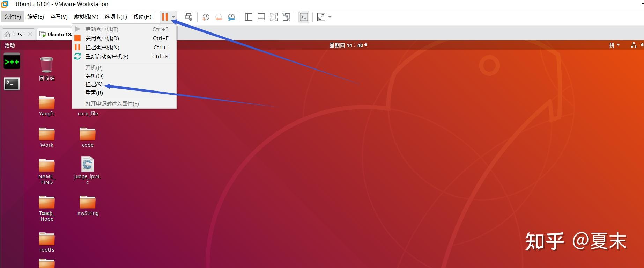The image size is (644, 268).
Task: Toggle the thumbnail bar icon
Action: 261,17
